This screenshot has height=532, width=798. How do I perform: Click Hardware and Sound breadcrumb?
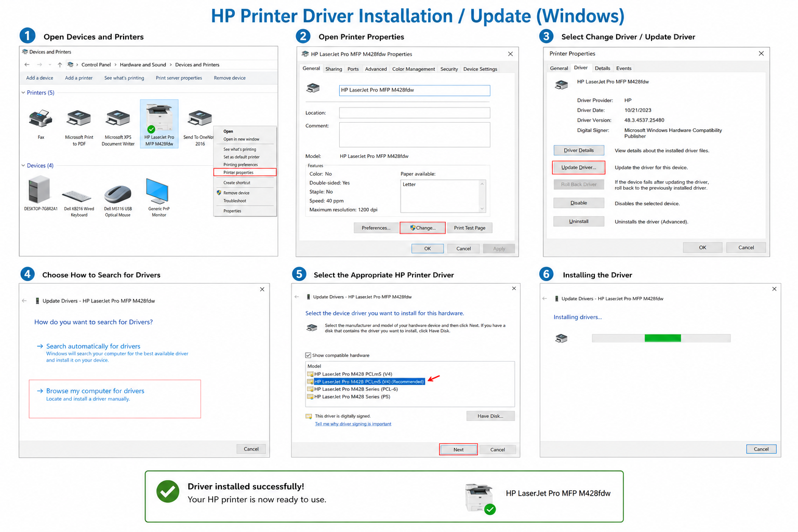(x=143, y=64)
